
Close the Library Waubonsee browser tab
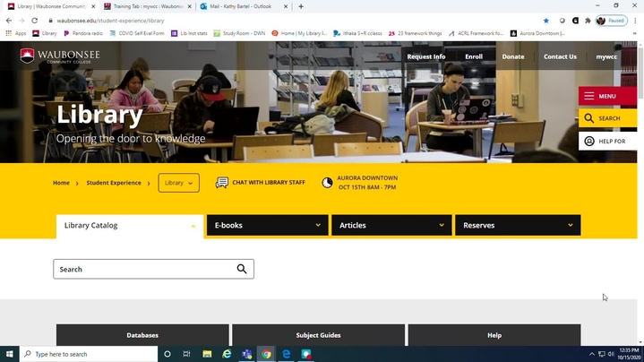coord(93,6)
